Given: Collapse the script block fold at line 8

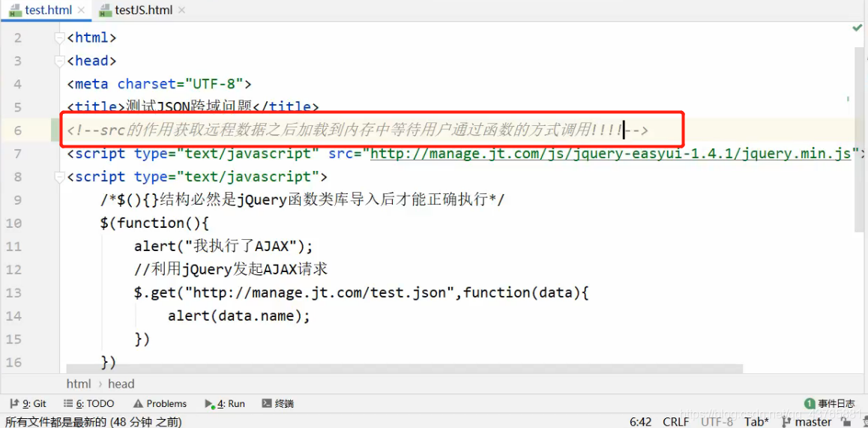Looking at the screenshot, I should coord(59,177).
